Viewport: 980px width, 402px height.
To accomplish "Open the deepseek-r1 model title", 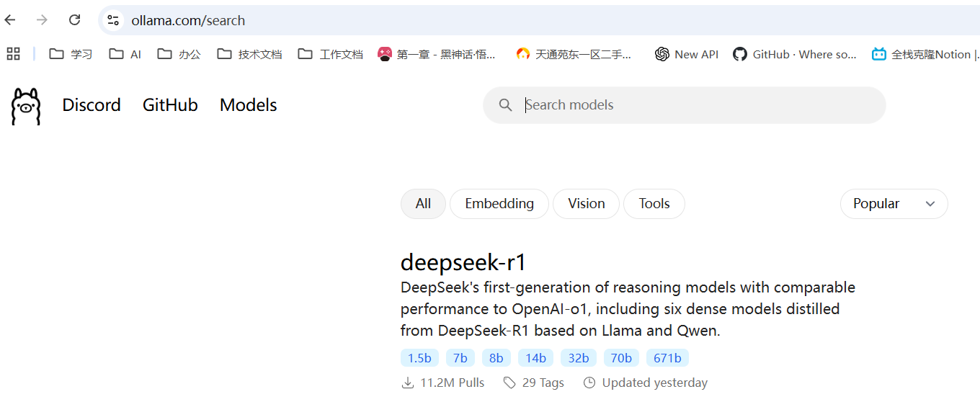I will click(x=464, y=262).
